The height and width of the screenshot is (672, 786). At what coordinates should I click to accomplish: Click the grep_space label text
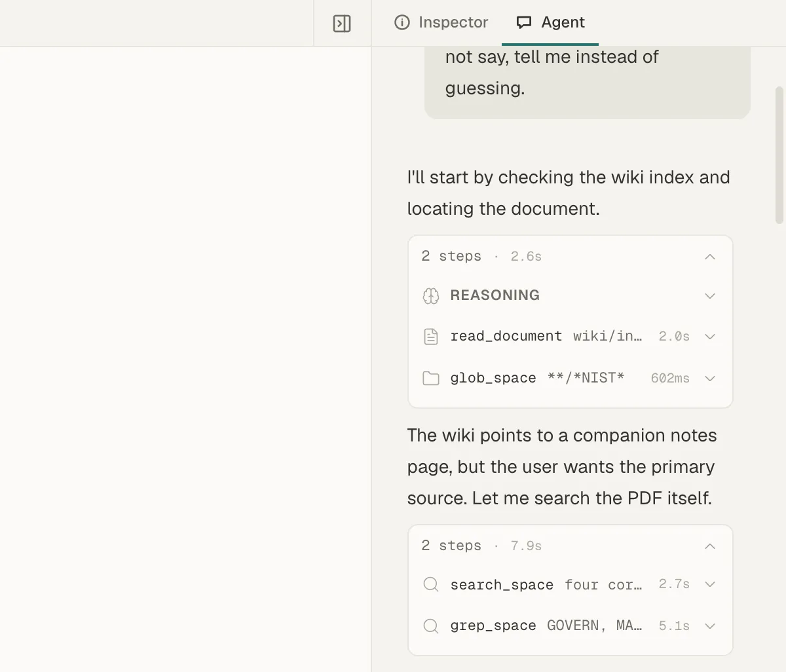[x=493, y=626]
